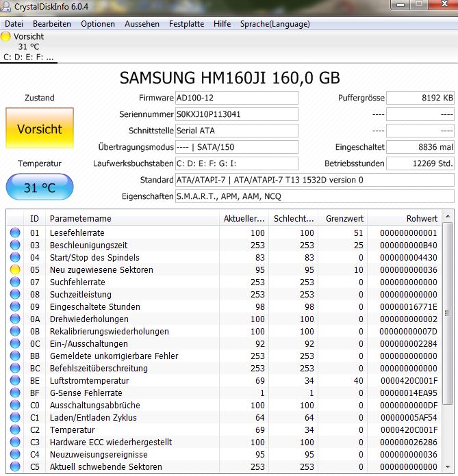
Task: Sort by the Rohwert column header
Action: (x=405, y=219)
